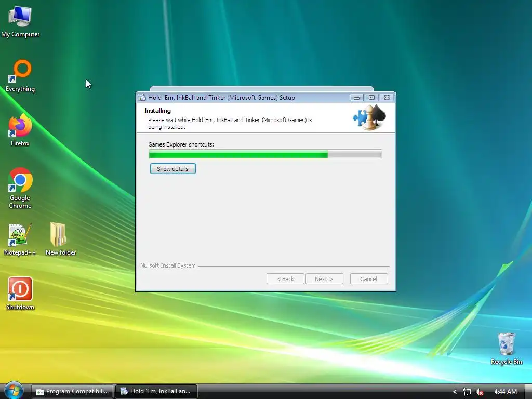Close the setup window with X
Image resolution: width=532 pixels, height=399 pixels.
387,98
